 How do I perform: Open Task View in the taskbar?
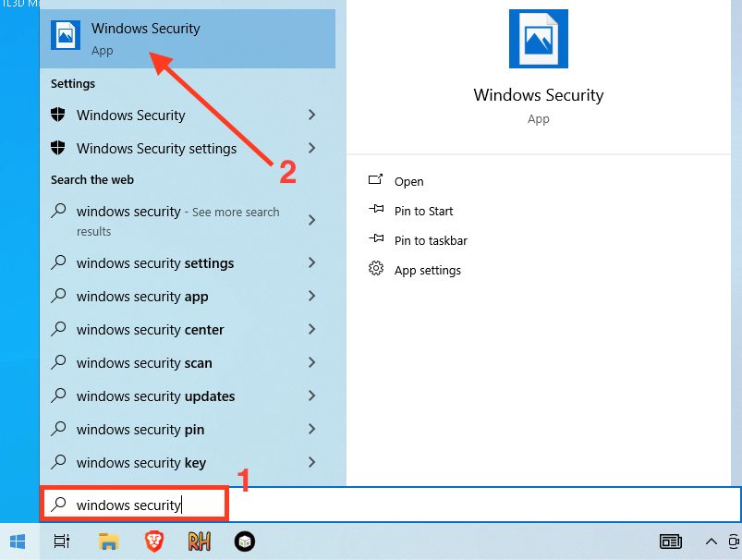point(62,542)
